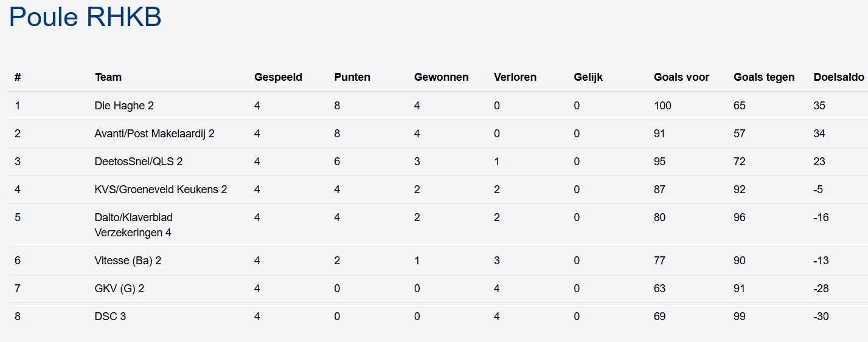Click team name Die Haghe 2
The image size is (868, 342).
(x=124, y=106)
